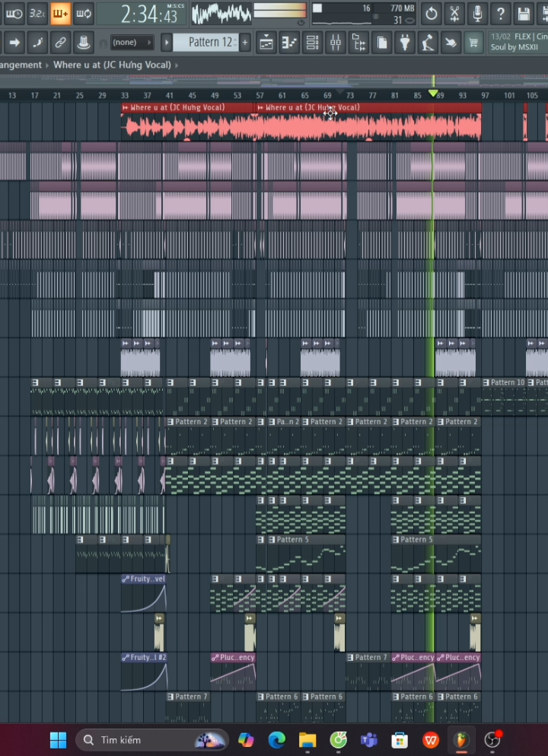Open File Explorer from the taskbar
Image resolution: width=548 pixels, height=756 pixels.
307,739
